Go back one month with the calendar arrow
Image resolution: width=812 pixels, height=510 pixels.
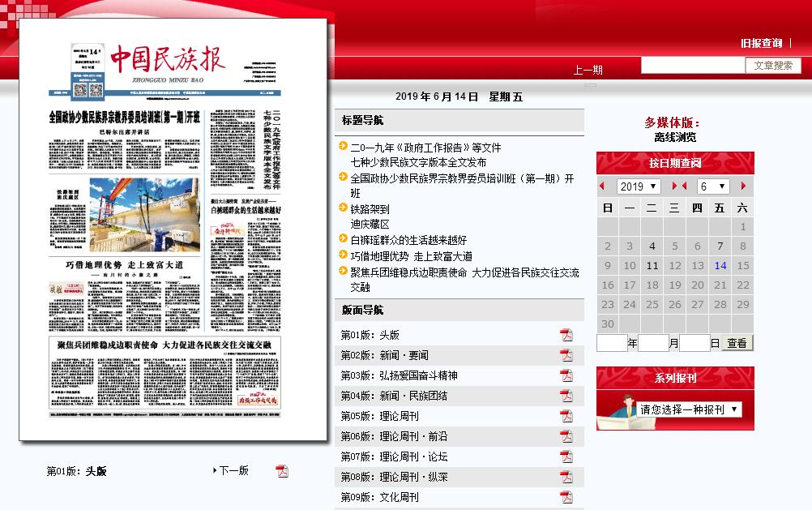tap(683, 186)
